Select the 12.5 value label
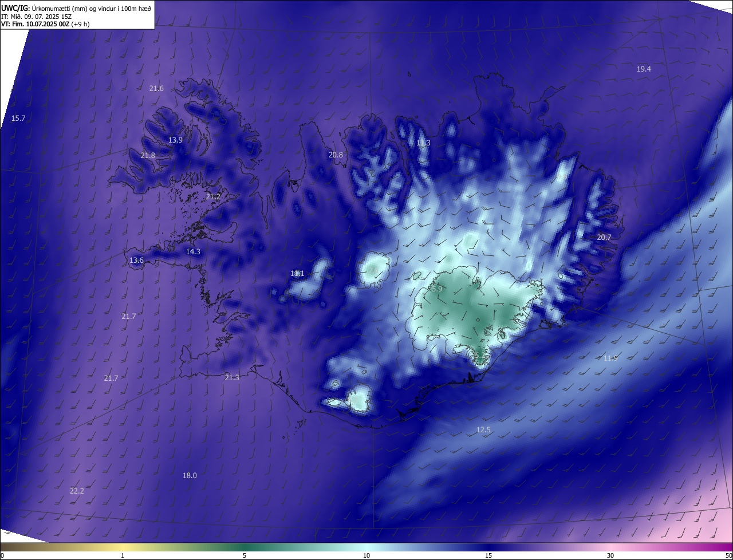The width and height of the screenshot is (733, 560). (x=483, y=429)
